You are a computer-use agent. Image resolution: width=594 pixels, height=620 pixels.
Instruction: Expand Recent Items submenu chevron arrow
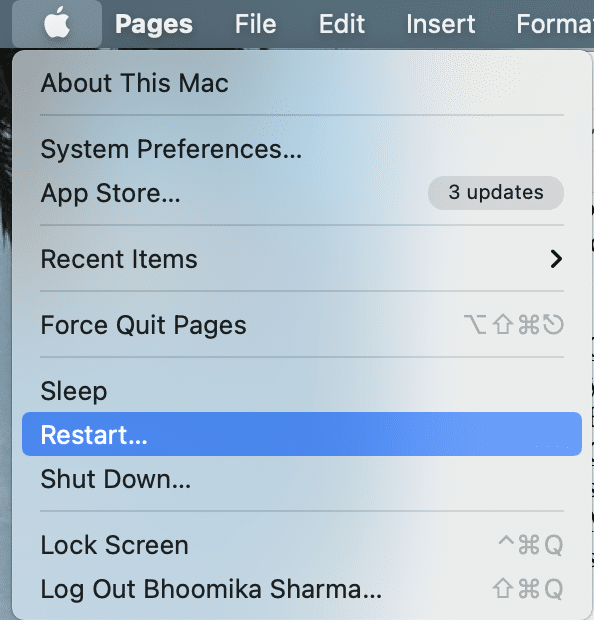pyautogui.click(x=556, y=259)
